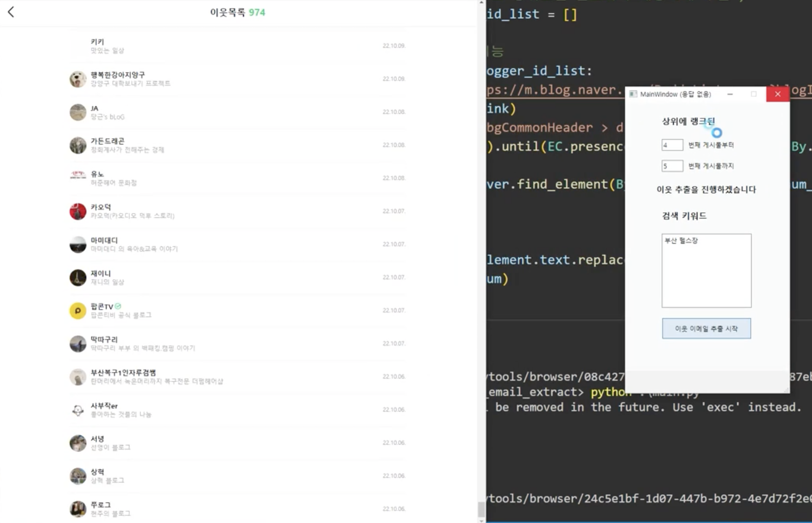This screenshot has width=812, height=523.
Task: Click 유노 profile logo icon
Action: tap(78, 174)
